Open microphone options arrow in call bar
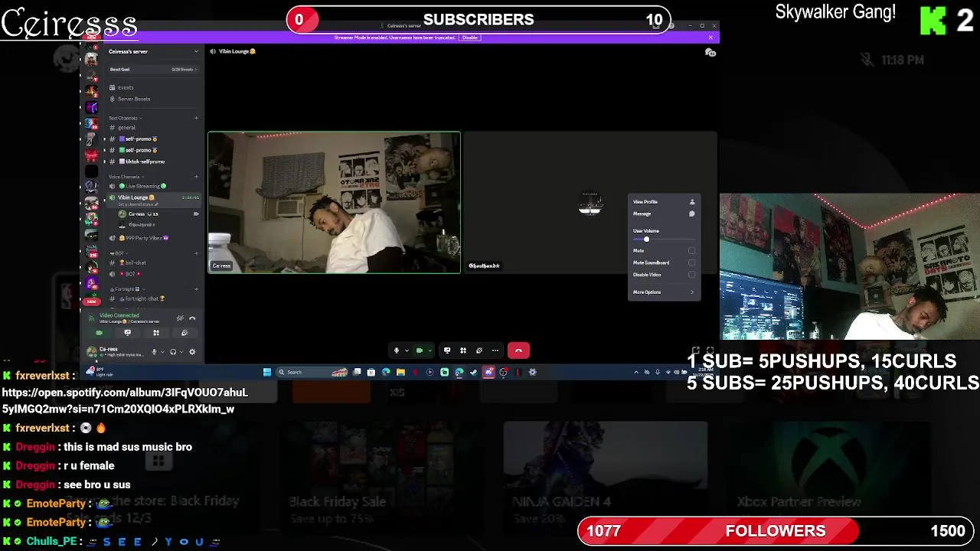The width and height of the screenshot is (980, 551). [x=406, y=350]
